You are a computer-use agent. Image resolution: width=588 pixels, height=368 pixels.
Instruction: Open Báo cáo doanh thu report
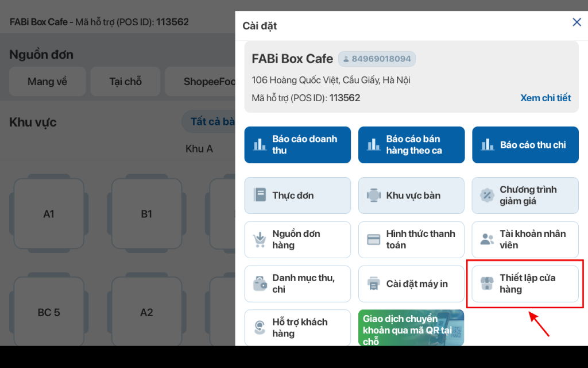pyautogui.click(x=297, y=145)
